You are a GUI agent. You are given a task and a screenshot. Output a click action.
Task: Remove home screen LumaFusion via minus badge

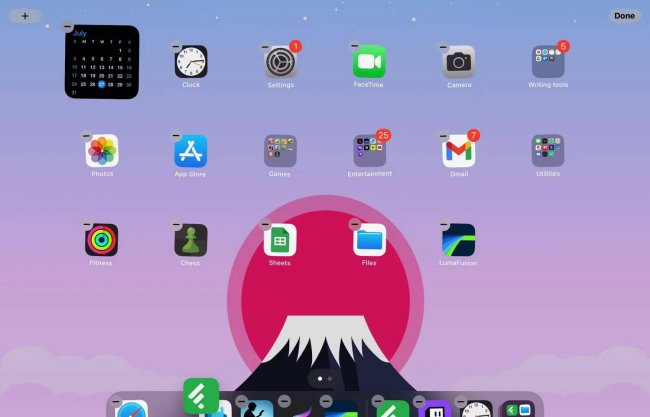(x=444, y=225)
